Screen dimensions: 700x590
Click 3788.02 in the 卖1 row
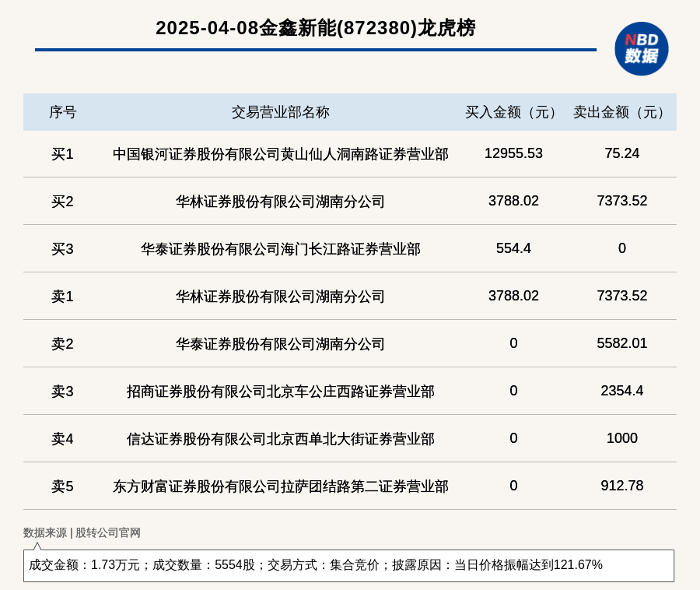[513, 295]
